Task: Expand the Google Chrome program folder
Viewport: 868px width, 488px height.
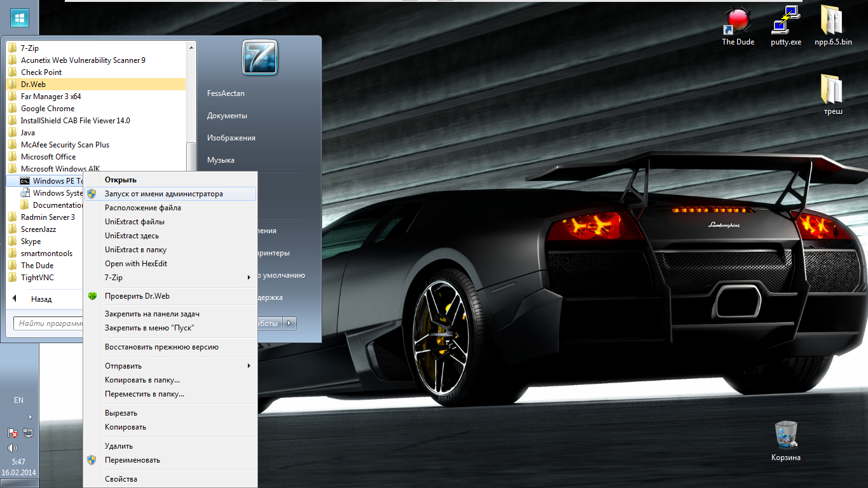Action: click(x=96, y=108)
